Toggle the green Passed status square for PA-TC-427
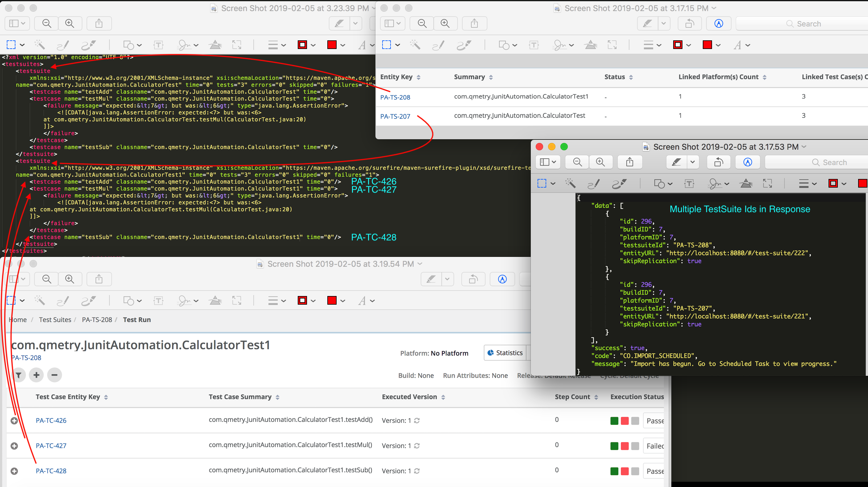The image size is (868, 487). (614, 446)
